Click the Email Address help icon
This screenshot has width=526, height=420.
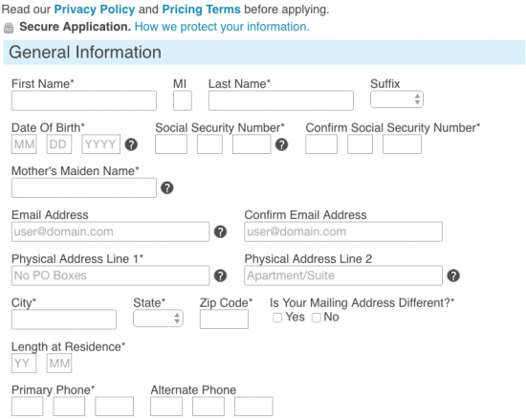(x=220, y=232)
